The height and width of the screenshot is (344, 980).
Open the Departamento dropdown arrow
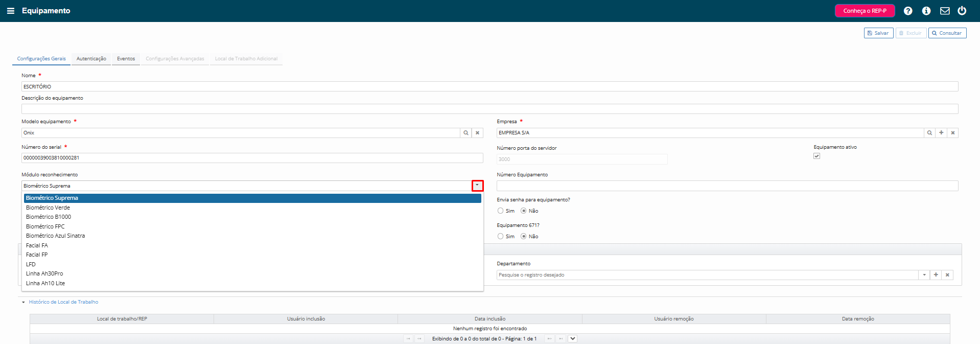click(x=924, y=275)
